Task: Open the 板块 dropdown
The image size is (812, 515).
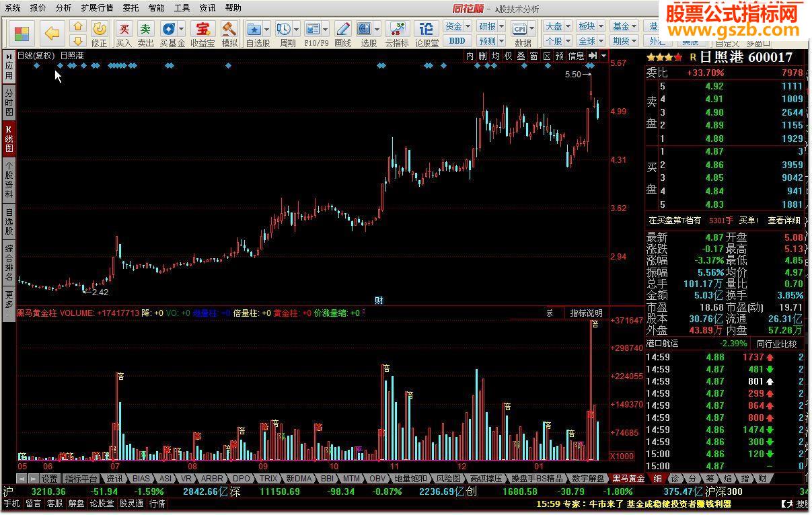Action: pos(591,26)
